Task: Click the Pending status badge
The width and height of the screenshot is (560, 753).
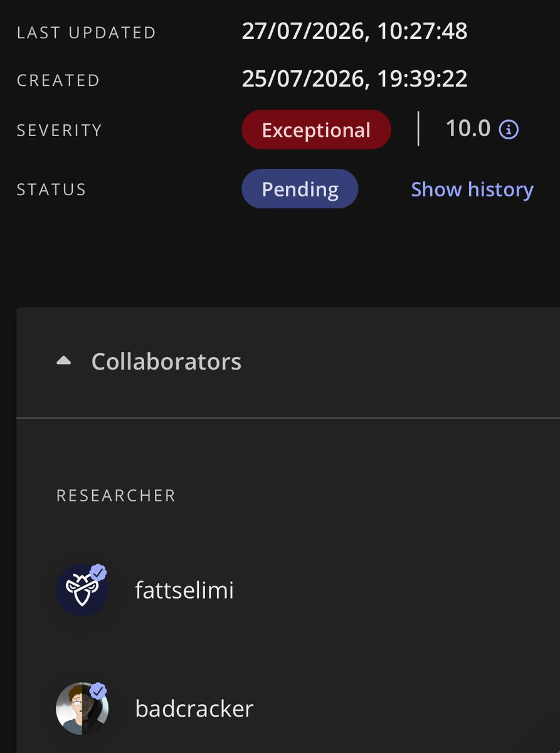Action: tap(300, 189)
